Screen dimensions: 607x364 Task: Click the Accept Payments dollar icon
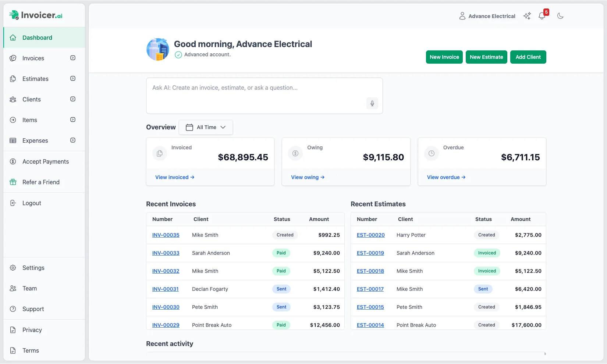(x=13, y=161)
